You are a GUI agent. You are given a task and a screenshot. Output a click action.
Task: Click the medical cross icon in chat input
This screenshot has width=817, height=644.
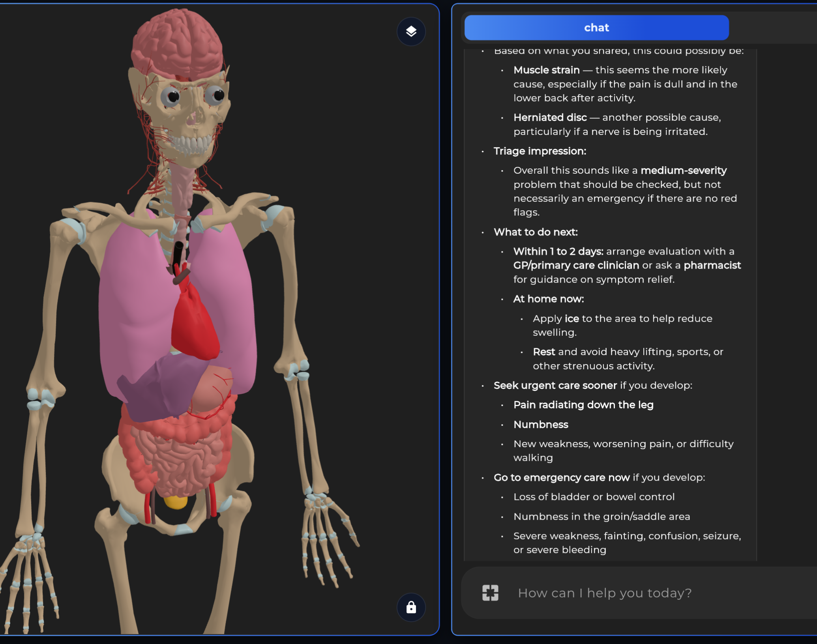[490, 593]
